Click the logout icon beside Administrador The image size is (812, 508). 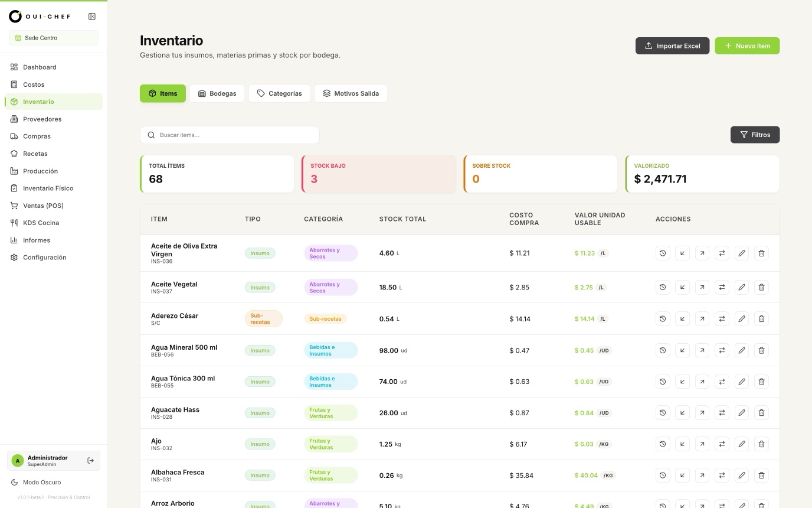(90, 461)
